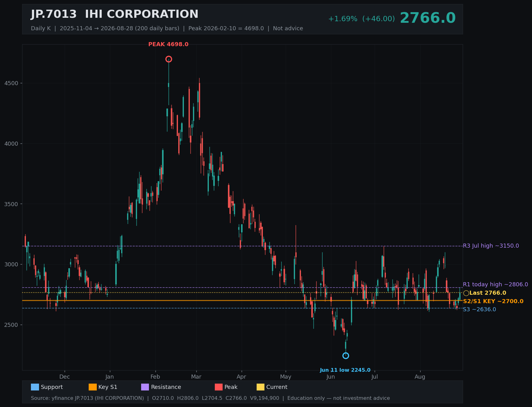Click the "Support" legend label
Screen dimensions: 532x407
tap(52, 387)
